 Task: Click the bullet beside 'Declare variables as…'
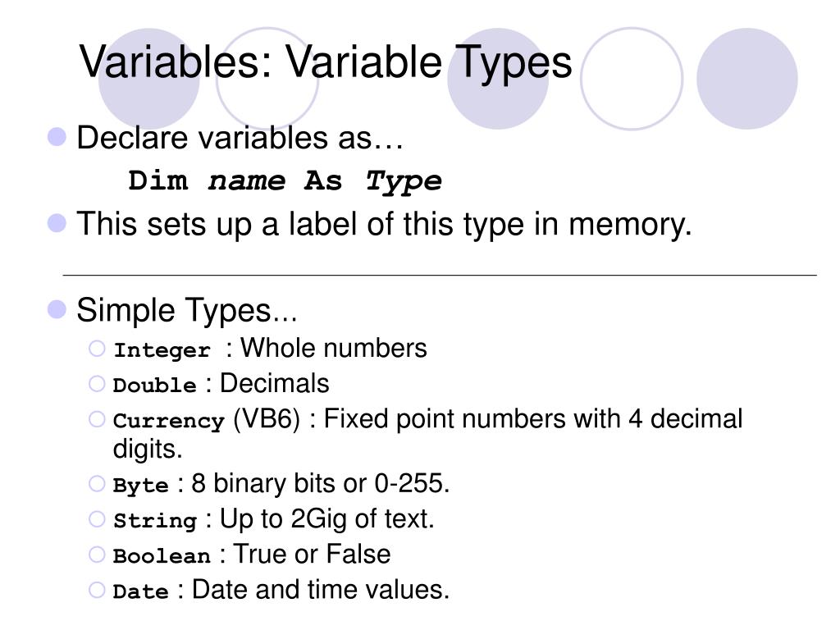coord(57,137)
